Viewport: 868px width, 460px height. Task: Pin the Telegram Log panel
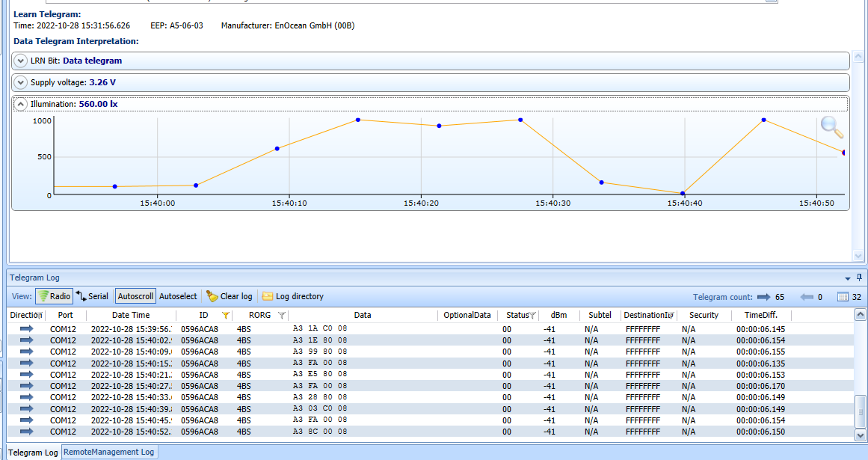(859, 277)
